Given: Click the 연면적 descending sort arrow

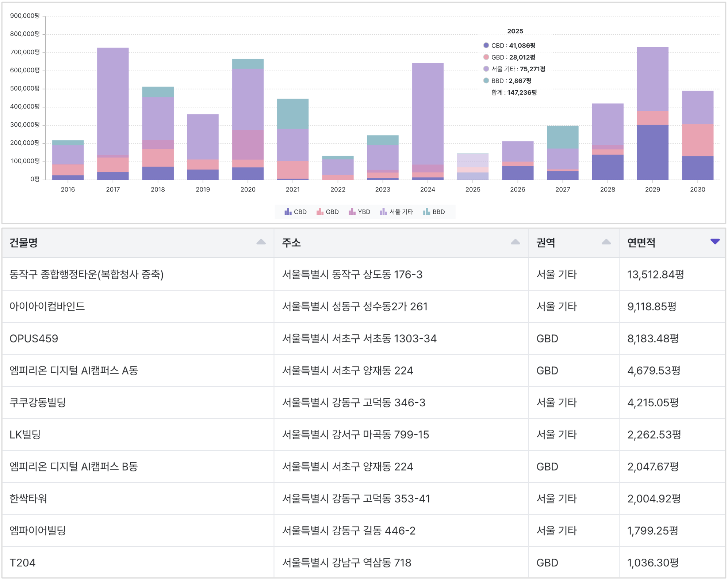Looking at the screenshot, I should click(715, 242).
